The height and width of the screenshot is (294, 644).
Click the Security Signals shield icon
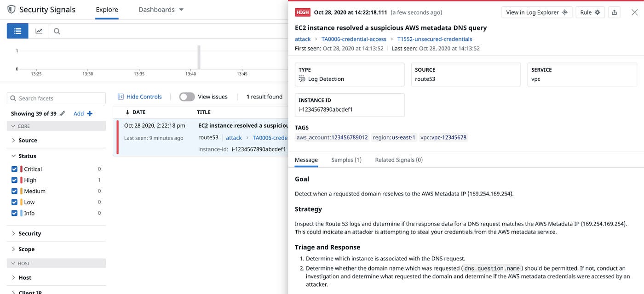click(11, 9)
